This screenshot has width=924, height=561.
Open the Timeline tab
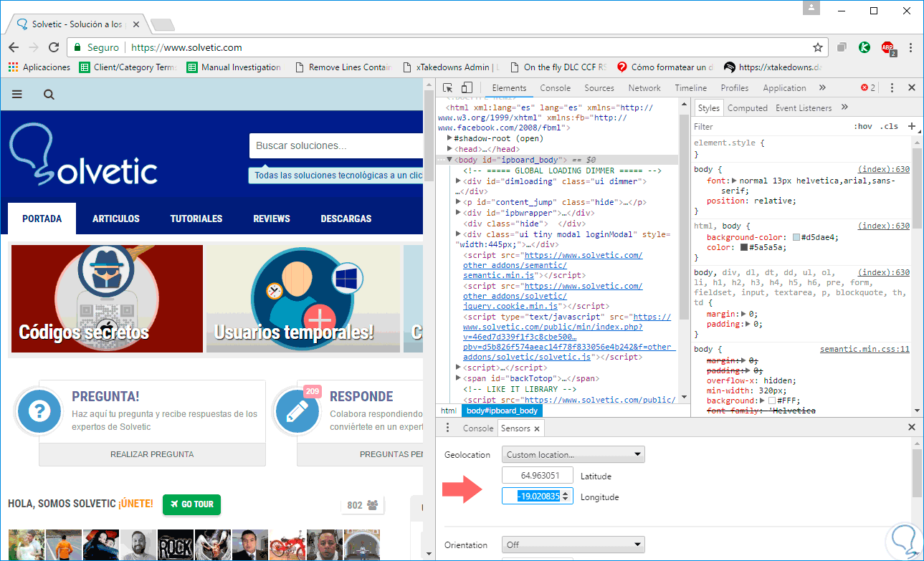[691, 88]
